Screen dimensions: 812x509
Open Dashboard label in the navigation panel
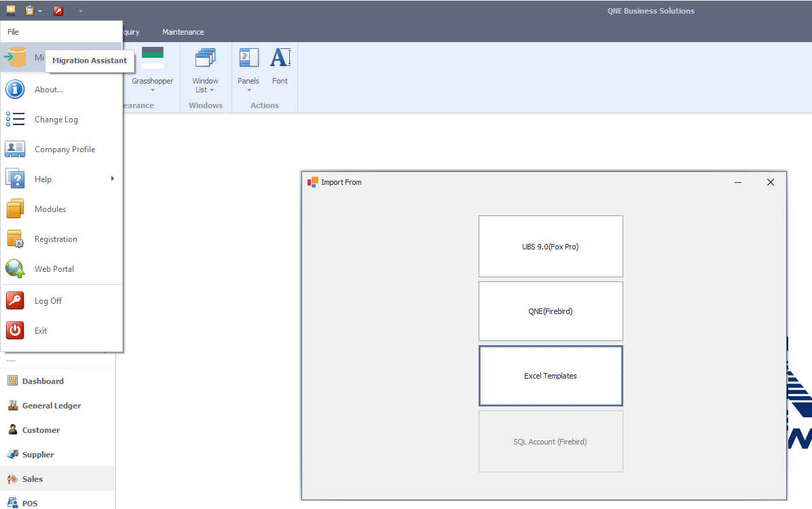tap(43, 381)
